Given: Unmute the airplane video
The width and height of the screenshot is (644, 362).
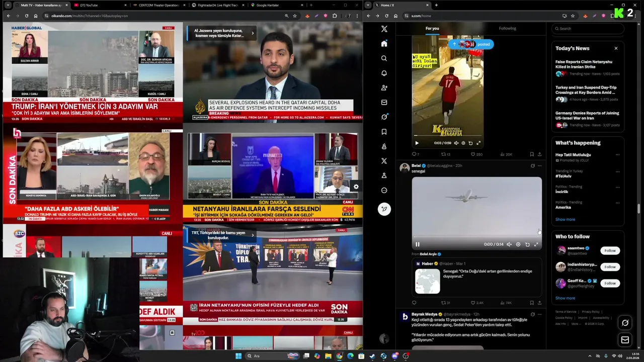Looking at the screenshot, I should click(509, 244).
